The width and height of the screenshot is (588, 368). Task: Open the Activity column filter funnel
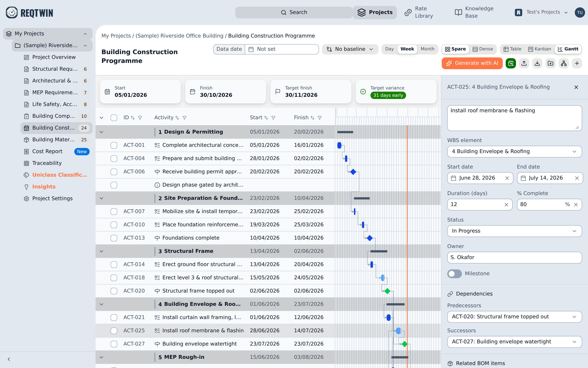click(x=184, y=118)
